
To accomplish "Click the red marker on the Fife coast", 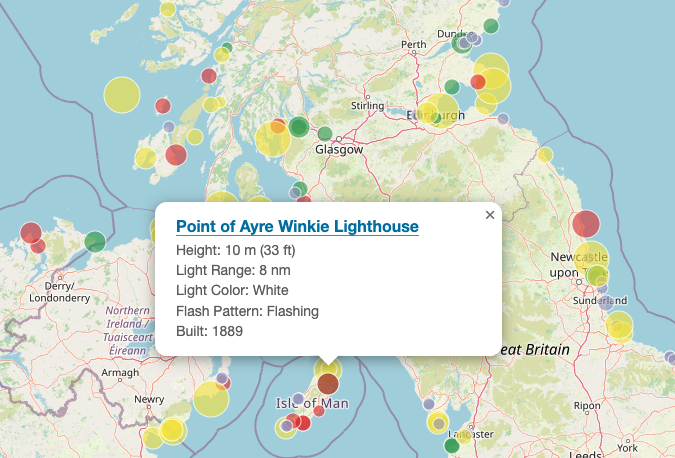I will [478, 82].
